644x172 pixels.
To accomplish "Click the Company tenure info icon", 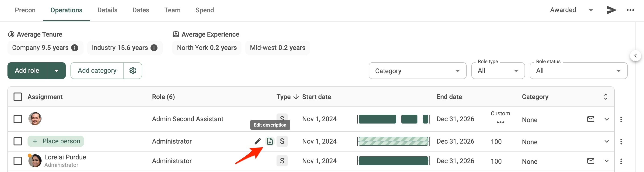I will (74, 48).
